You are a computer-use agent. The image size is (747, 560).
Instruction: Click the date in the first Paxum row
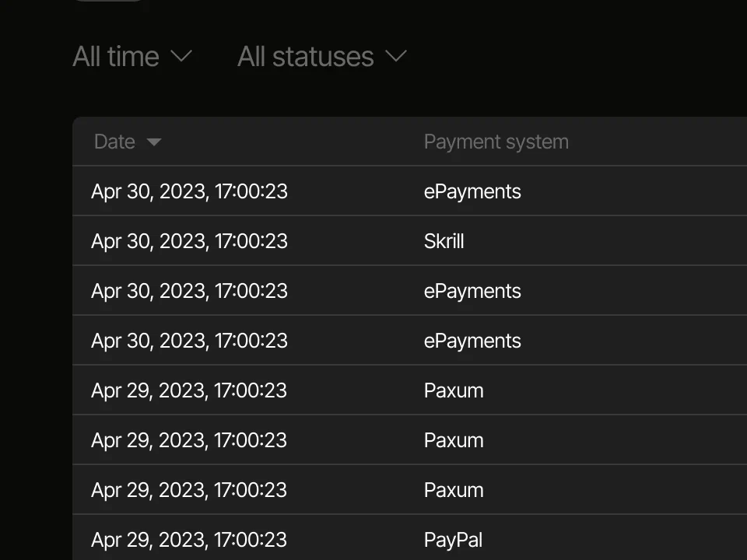189,390
